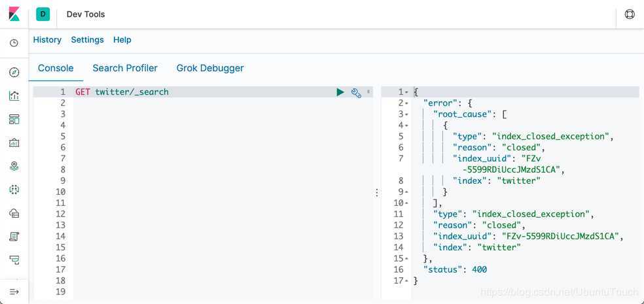Click "index_uuid" value on line 13
This screenshot has height=304, width=644.
click(x=560, y=236)
